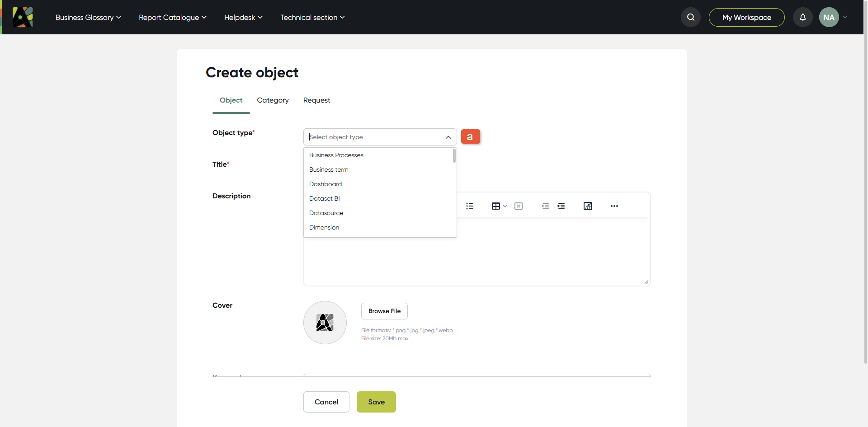
Task: Click the default cover image thumbnail
Action: (x=325, y=323)
